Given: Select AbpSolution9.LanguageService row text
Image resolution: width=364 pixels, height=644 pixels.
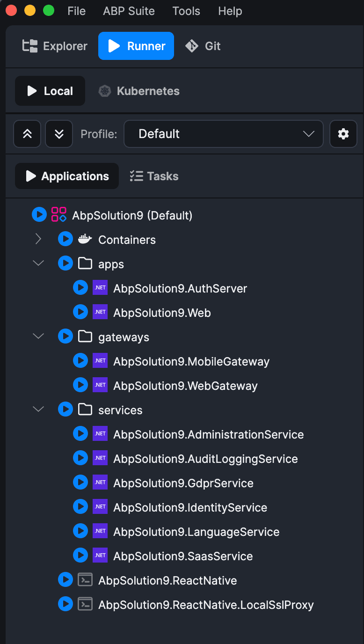Looking at the screenshot, I should click(x=197, y=532).
